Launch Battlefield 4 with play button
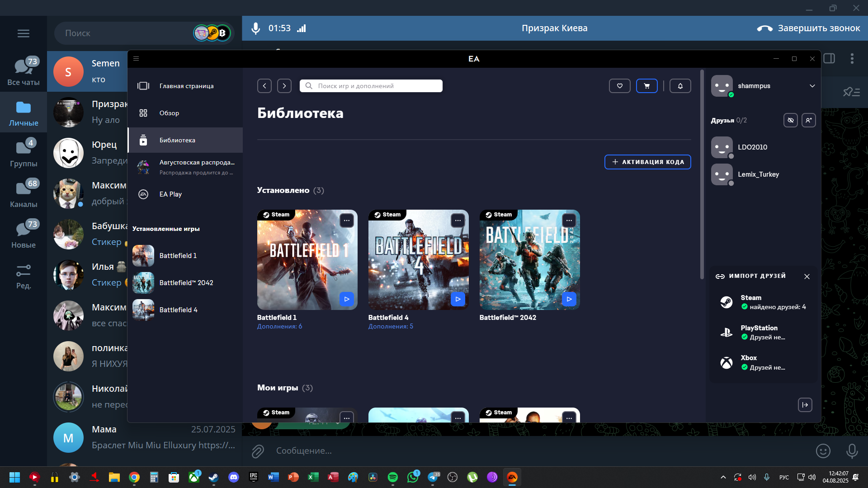Screen dimensions: 868x488 point(458,299)
